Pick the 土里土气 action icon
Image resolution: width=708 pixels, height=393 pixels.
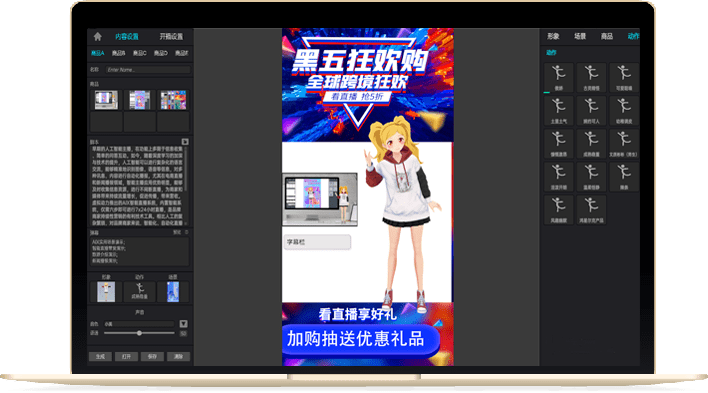coord(559,111)
